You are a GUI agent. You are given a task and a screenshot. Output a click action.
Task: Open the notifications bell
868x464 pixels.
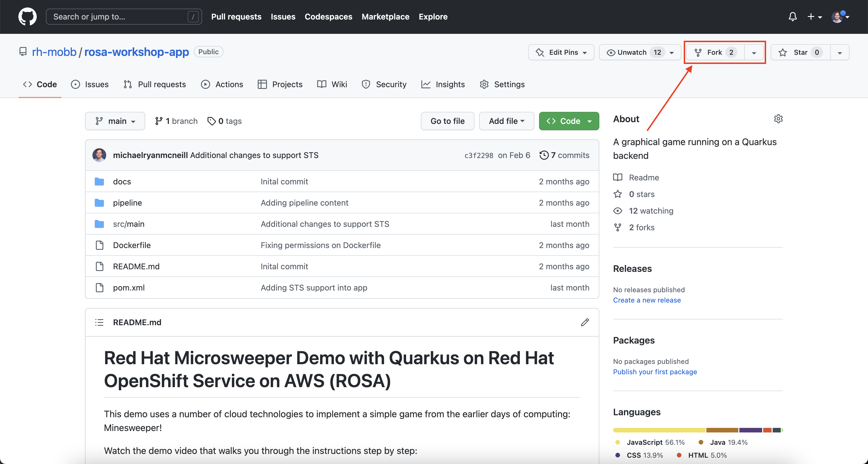793,17
